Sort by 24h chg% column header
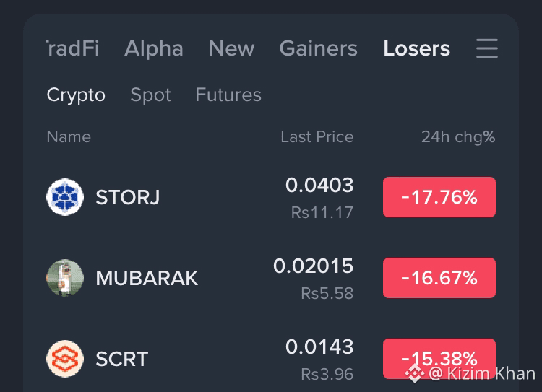 (x=458, y=136)
